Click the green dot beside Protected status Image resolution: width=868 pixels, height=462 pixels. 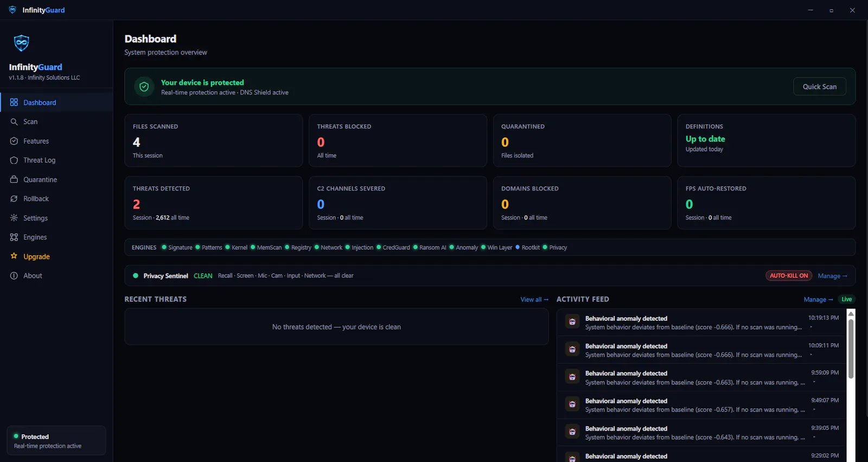coord(16,436)
